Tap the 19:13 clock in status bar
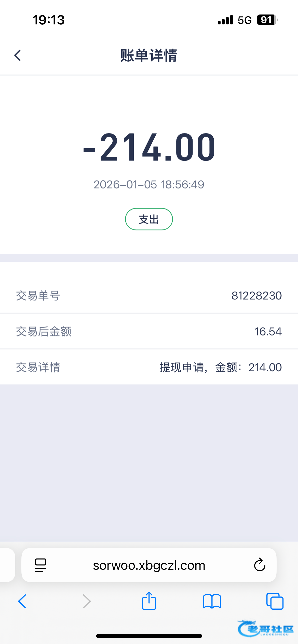 pos(49,20)
